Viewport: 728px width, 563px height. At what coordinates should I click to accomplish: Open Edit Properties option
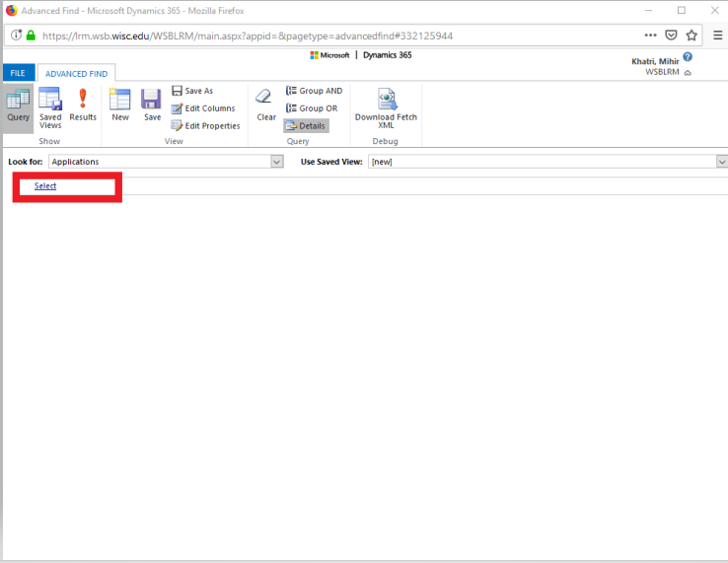pos(205,126)
